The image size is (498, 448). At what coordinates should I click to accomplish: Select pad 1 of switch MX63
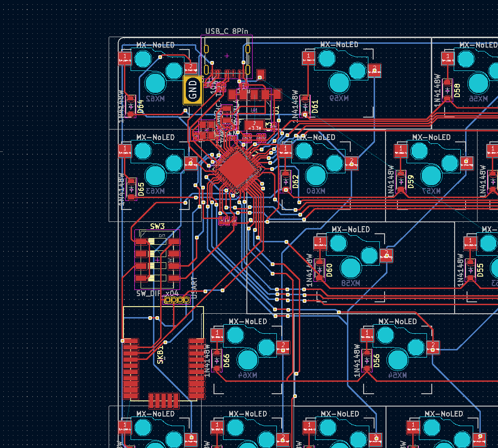(125, 150)
